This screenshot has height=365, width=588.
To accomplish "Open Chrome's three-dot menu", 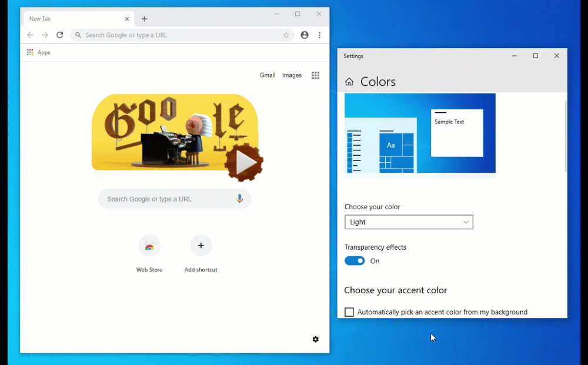I will click(x=319, y=35).
